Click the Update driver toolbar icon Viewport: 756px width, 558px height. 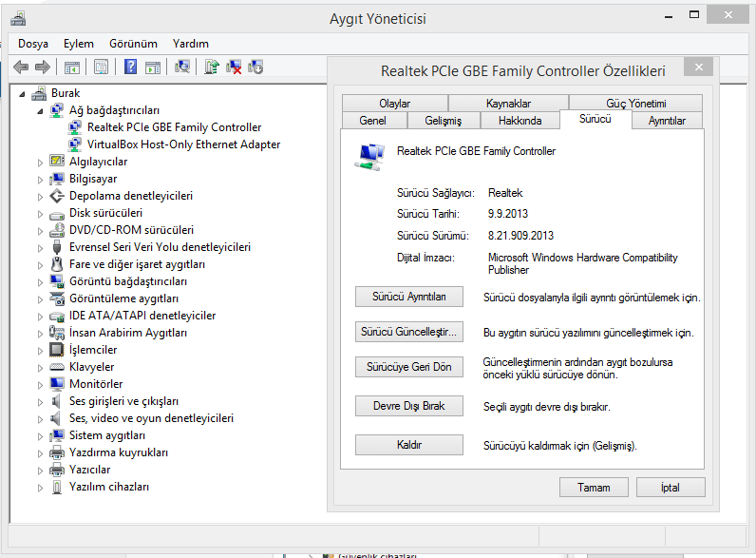tap(212, 67)
